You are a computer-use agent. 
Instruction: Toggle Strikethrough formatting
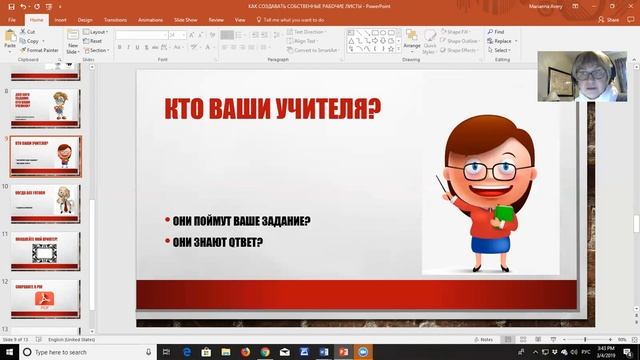(156, 48)
